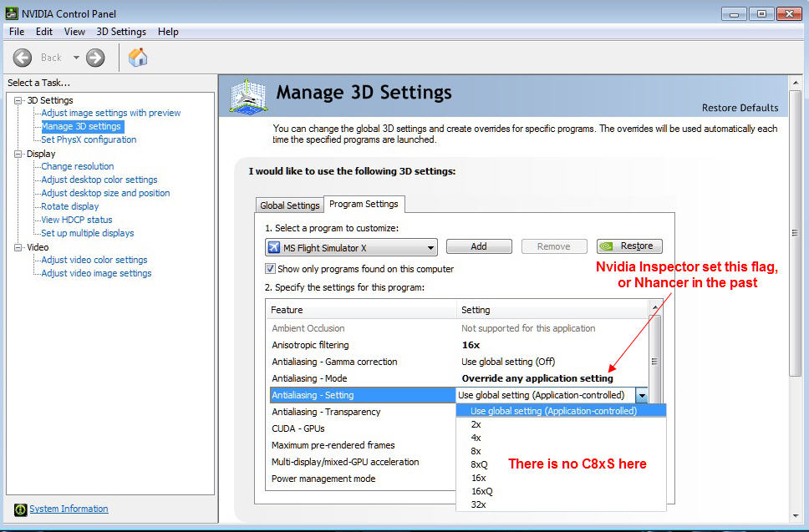The image size is (809, 532).
Task: Collapse the Display tree node
Action: pos(18,154)
